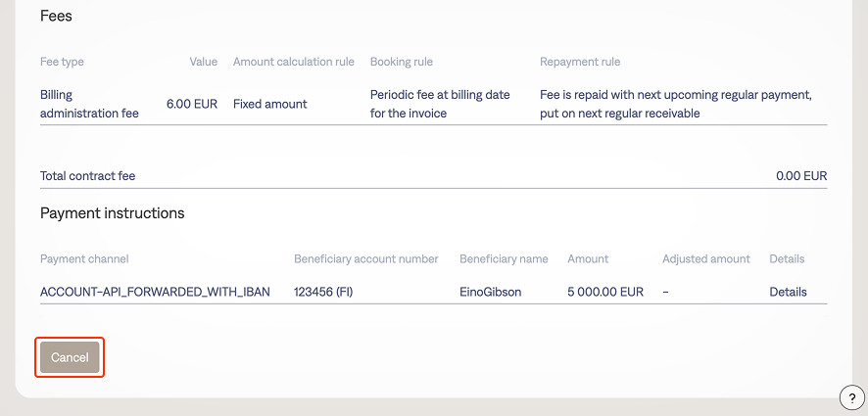Open the Details link in the payment row
This screenshot has width=868, height=416.
tap(788, 292)
